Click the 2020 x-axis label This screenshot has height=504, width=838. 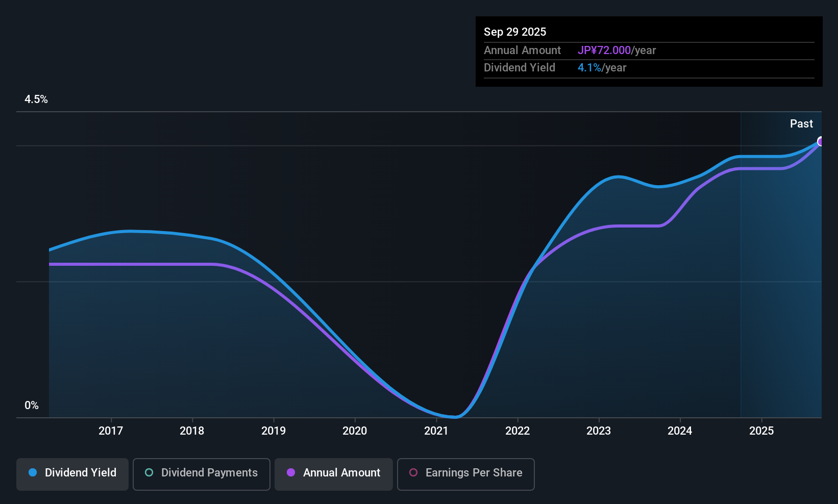tap(355, 431)
